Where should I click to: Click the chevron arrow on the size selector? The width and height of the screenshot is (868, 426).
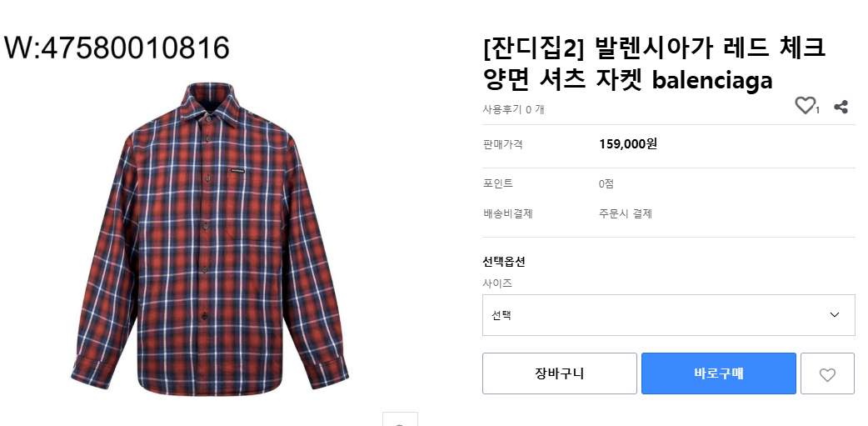pos(835,315)
